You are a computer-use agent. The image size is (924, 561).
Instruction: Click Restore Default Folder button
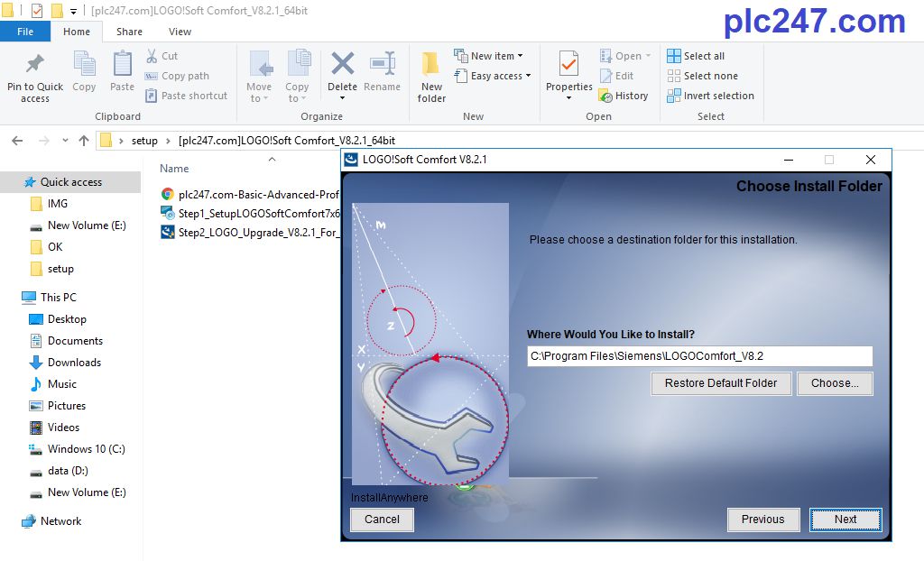click(x=721, y=383)
